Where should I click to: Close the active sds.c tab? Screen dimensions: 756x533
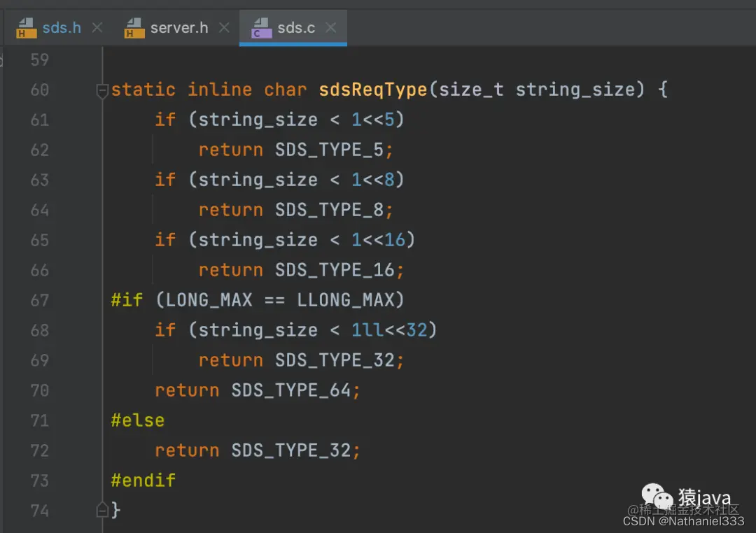pos(330,27)
